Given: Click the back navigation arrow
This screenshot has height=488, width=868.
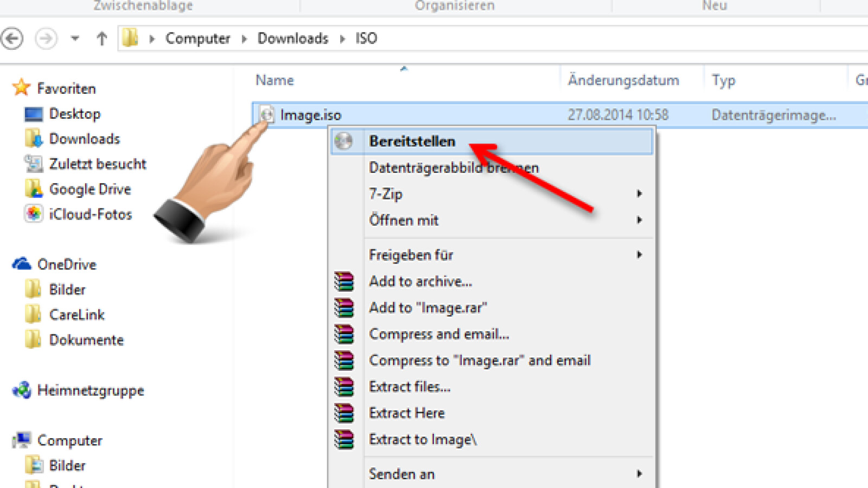Looking at the screenshot, I should (x=12, y=38).
